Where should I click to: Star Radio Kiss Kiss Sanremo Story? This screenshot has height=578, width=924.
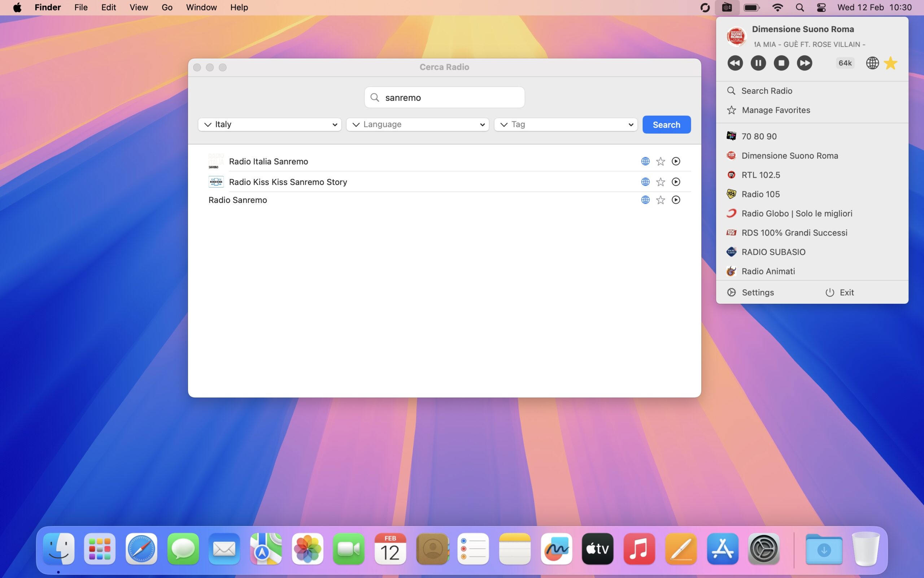click(x=661, y=182)
